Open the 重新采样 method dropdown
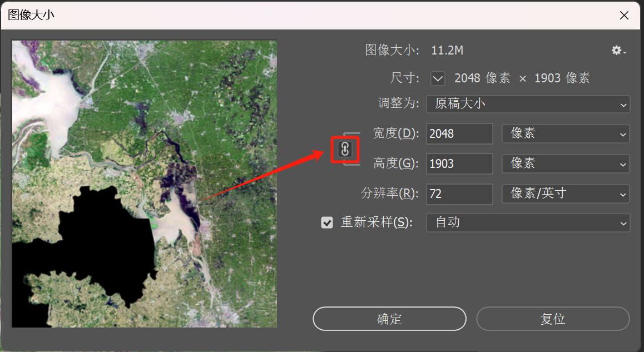 coord(528,222)
